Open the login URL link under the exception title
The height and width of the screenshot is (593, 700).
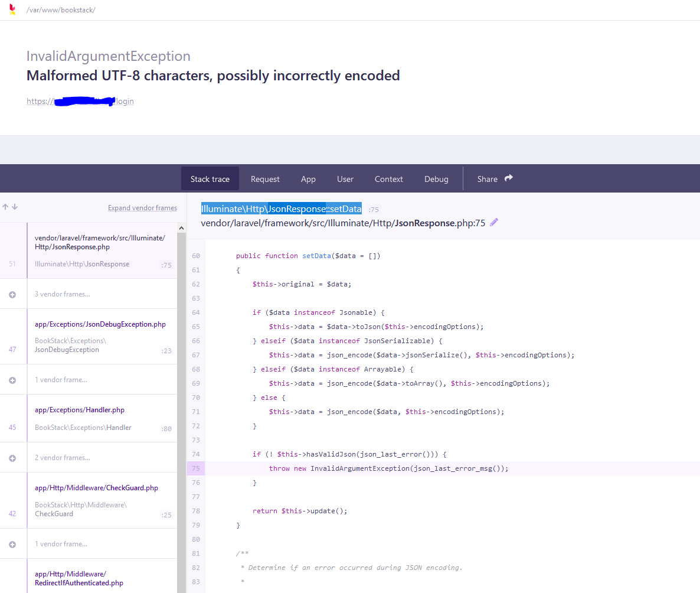click(x=80, y=101)
